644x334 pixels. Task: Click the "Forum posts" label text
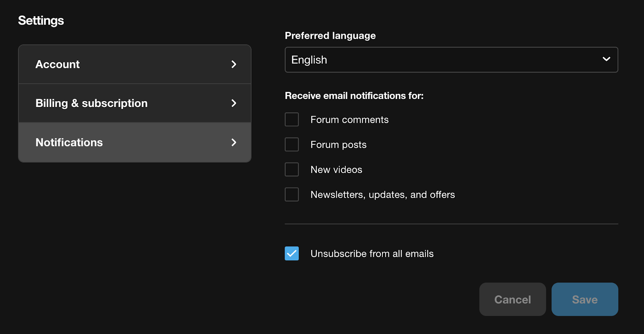339,144
